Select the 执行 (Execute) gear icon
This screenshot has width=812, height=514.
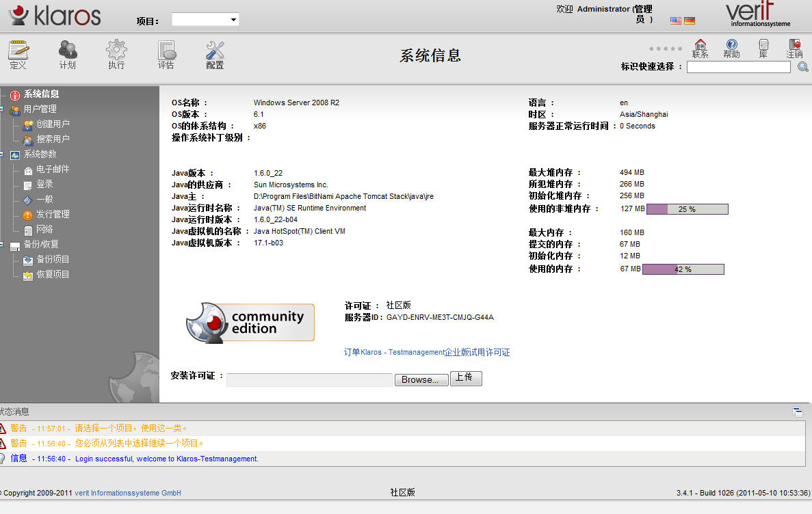click(116, 55)
